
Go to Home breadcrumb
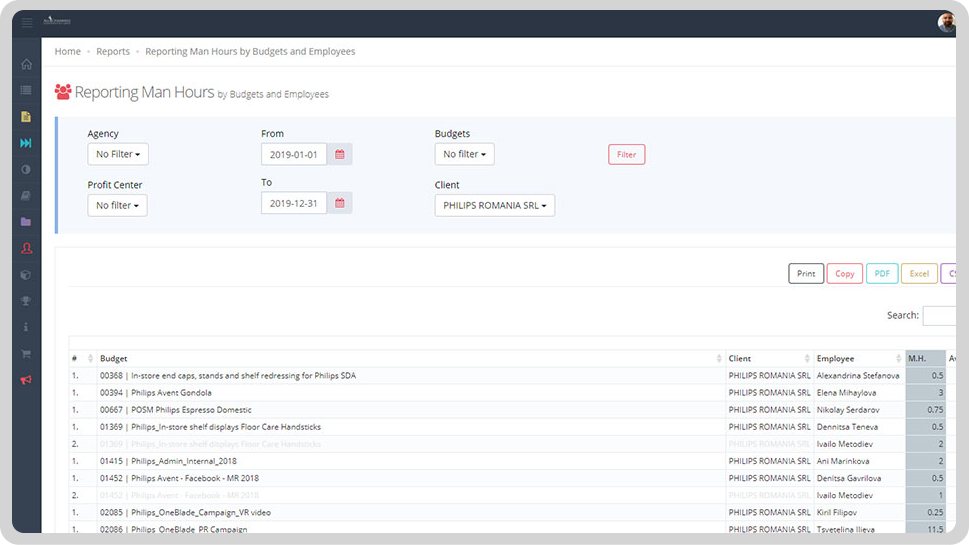67,51
